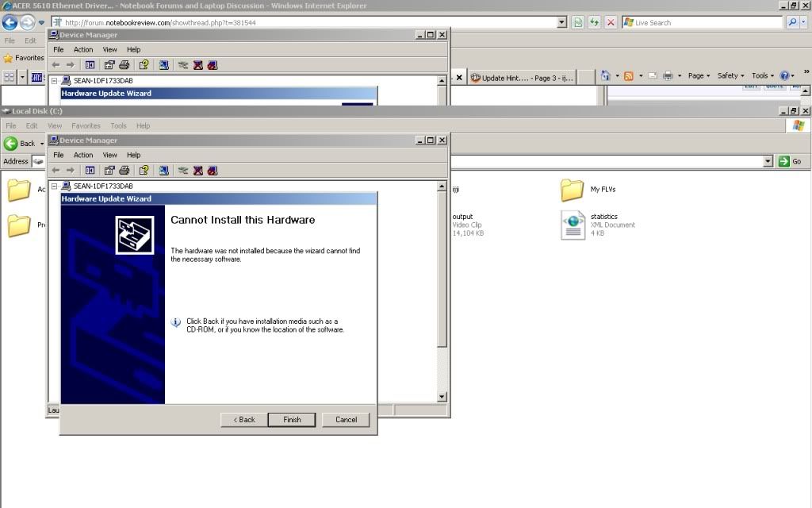The height and width of the screenshot is (508, 812).
Task: Close the active Internet Explorer tab
Action: click(x=459, y=78)
